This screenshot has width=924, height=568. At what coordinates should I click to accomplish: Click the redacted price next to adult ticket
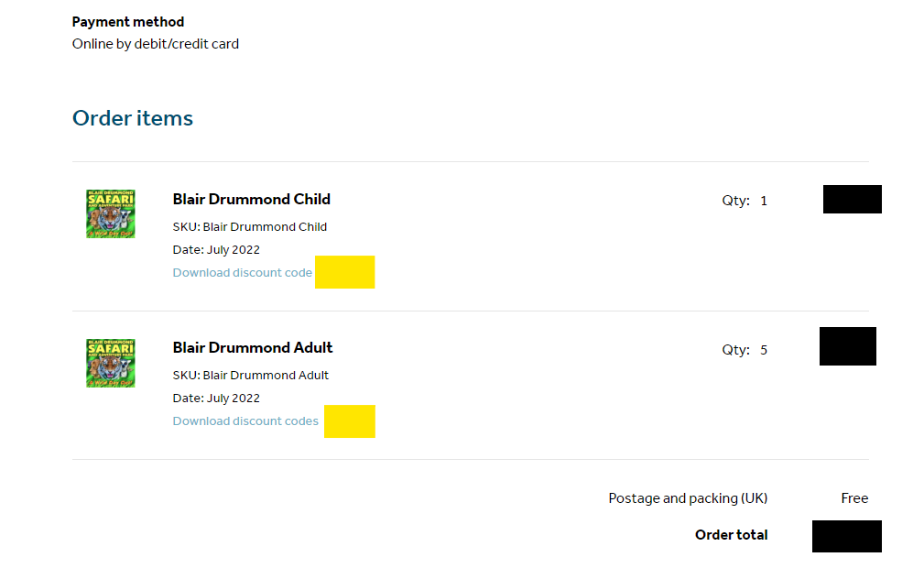tap(847, 346)
